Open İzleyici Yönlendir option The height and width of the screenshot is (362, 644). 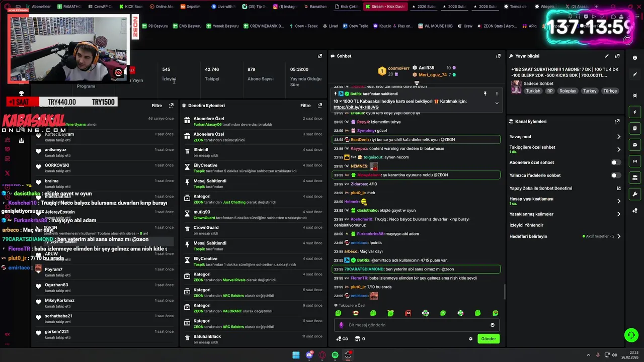pos(526,225)
